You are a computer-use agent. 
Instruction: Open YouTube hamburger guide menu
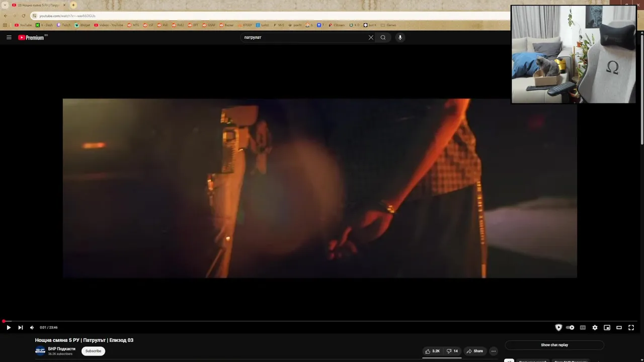pyautogui.click(x=9, y=37)
